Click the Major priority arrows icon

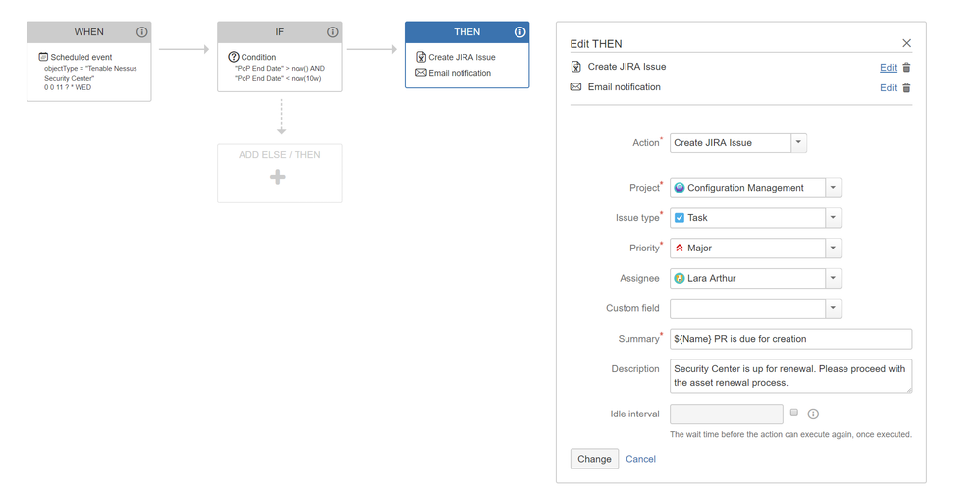pyautogui.click(x=680, y=248)
